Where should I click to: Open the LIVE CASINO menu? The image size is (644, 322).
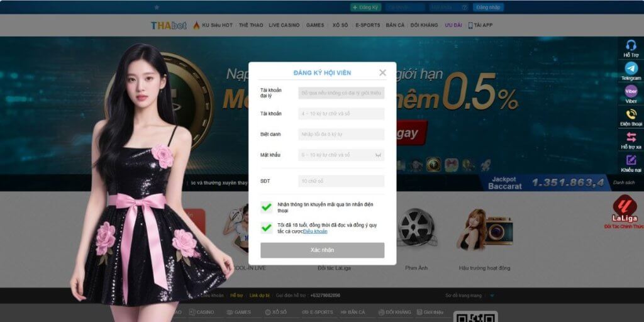(x=284, y=25)
